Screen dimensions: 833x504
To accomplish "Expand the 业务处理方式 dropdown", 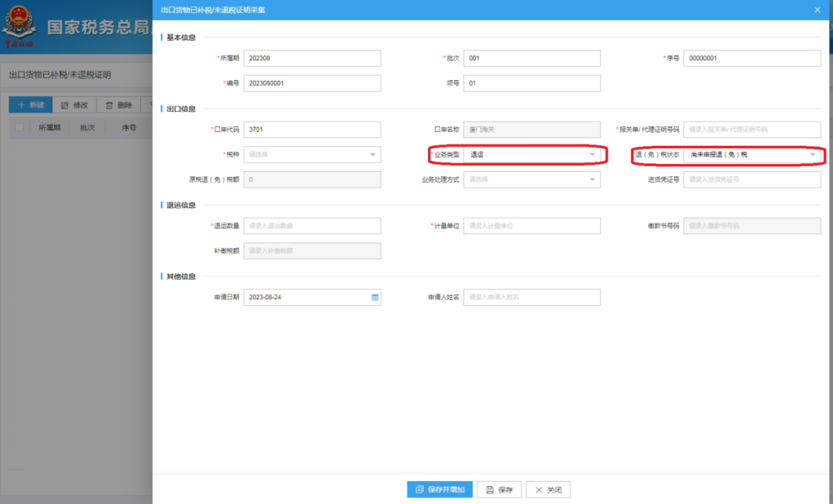I will pyautogui.click(x=531, y=180).
